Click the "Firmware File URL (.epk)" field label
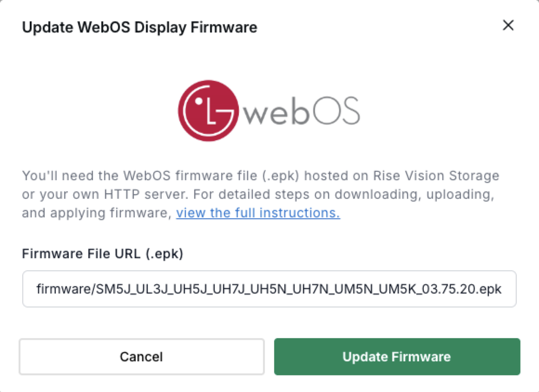 point(103,254)
